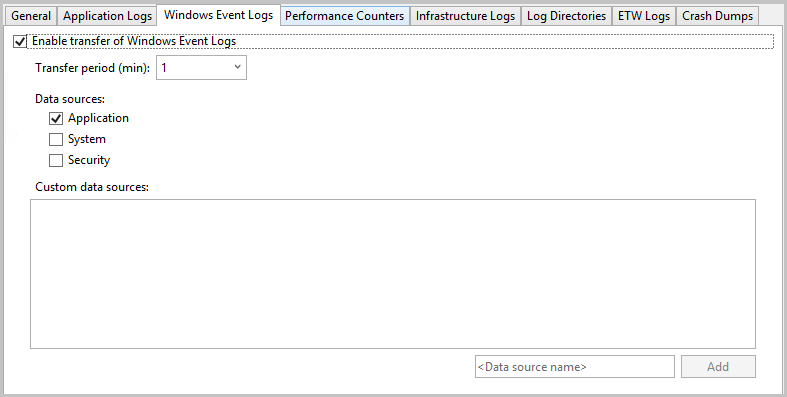Switch to the General tab
Image resolution: width=787 pixels, height=397 pixels.
click(31, 16)
